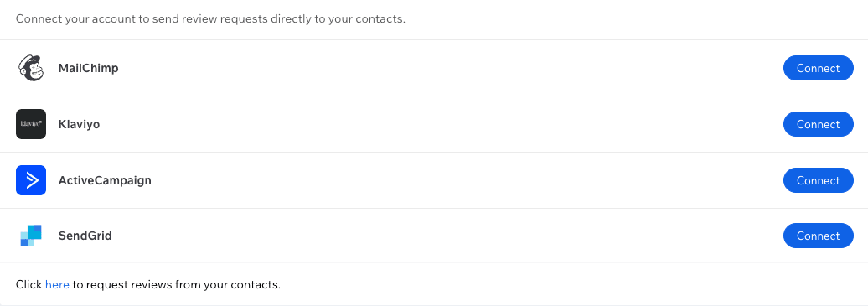
Task: Click the Klaviyo name label
Action: point(79,124)
